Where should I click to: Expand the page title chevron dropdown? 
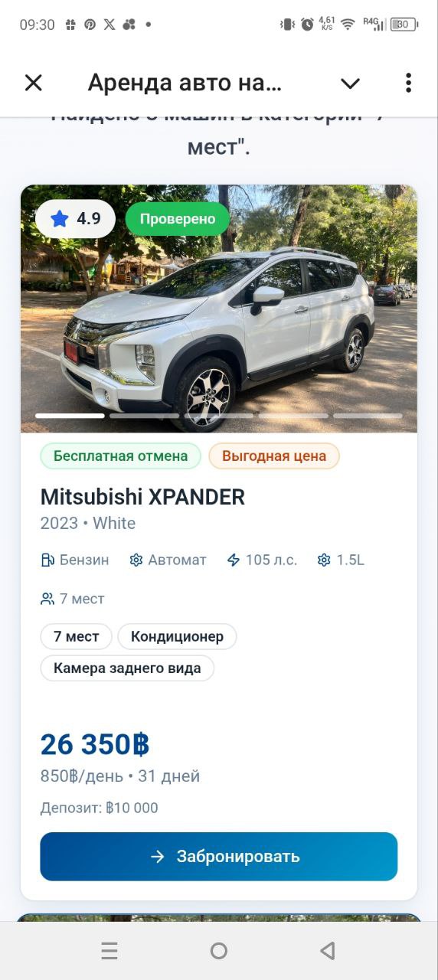pos(350,83)
